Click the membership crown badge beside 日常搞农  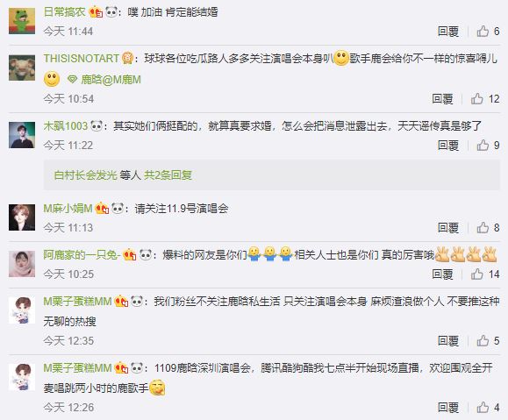coord(96,12)
